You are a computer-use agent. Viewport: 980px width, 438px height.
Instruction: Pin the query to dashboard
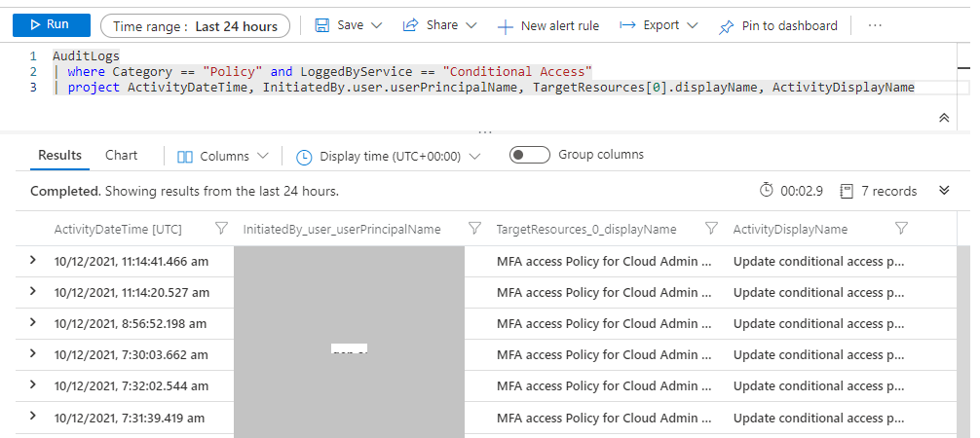coord(777,26)
